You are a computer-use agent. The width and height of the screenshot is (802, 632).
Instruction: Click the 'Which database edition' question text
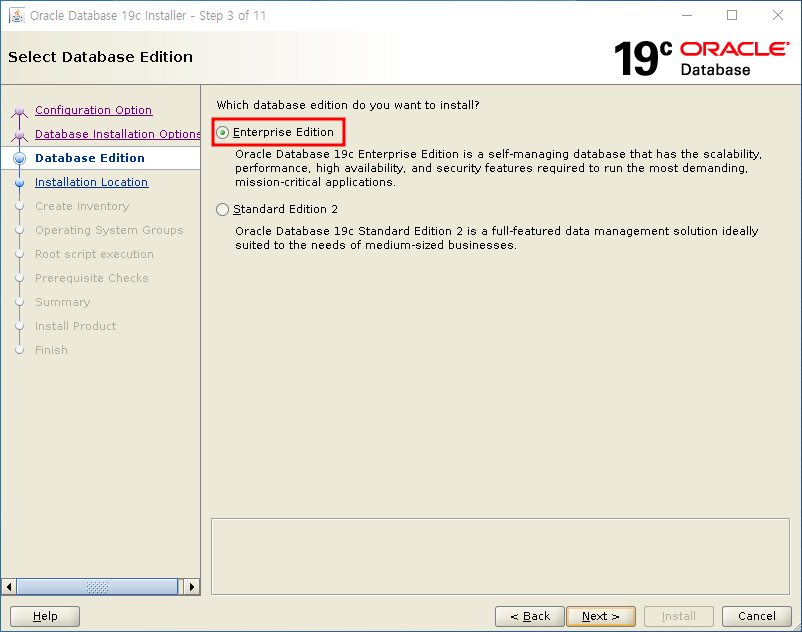(348, 105)
